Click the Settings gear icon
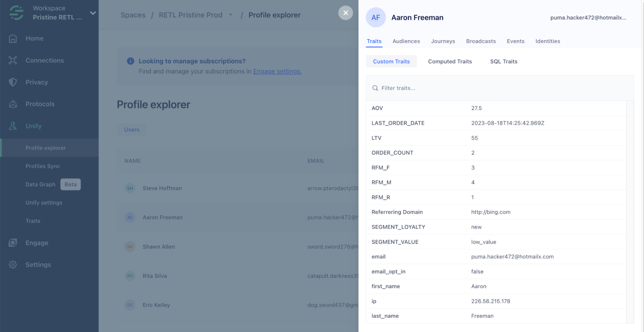The image size is (644, 332). (13, 265)
